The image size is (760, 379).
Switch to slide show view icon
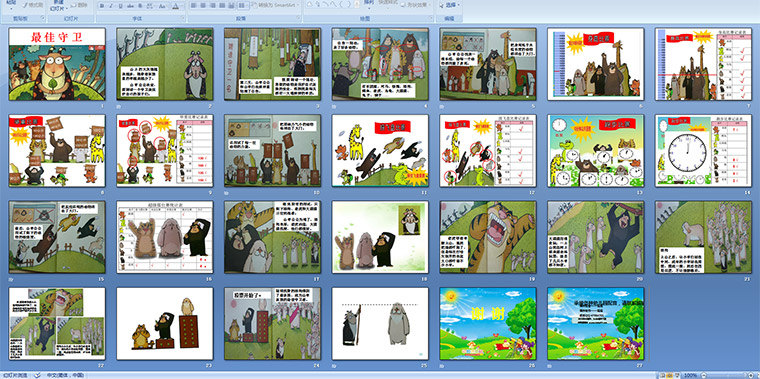678,375
